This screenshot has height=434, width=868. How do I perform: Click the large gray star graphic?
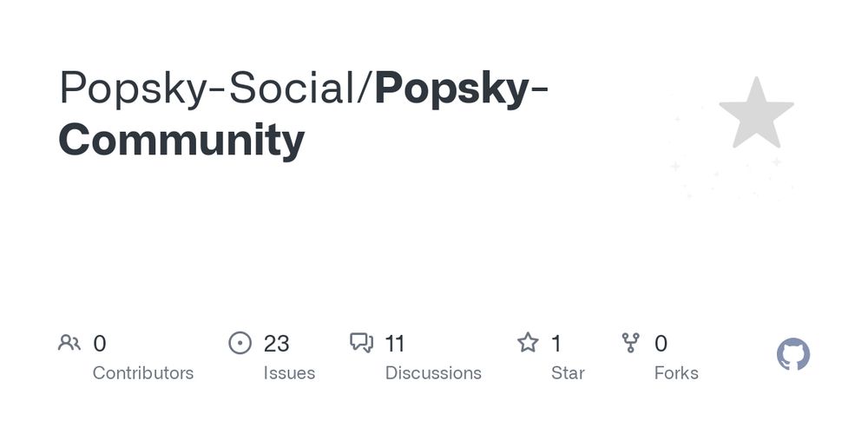[x=756, y=113]
